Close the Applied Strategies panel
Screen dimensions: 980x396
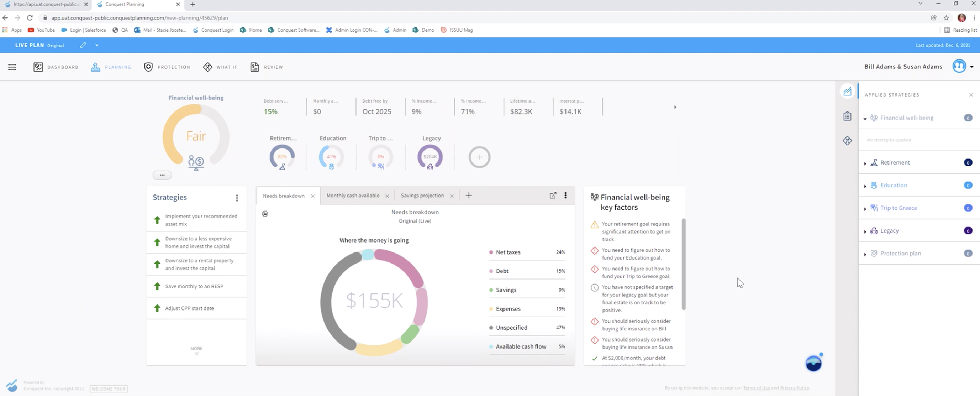pos(971,95)
